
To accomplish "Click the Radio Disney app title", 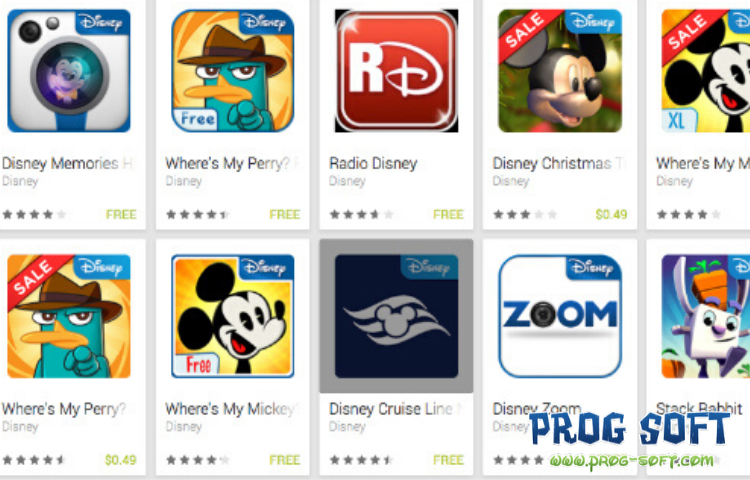I will [x=373, y=164].
